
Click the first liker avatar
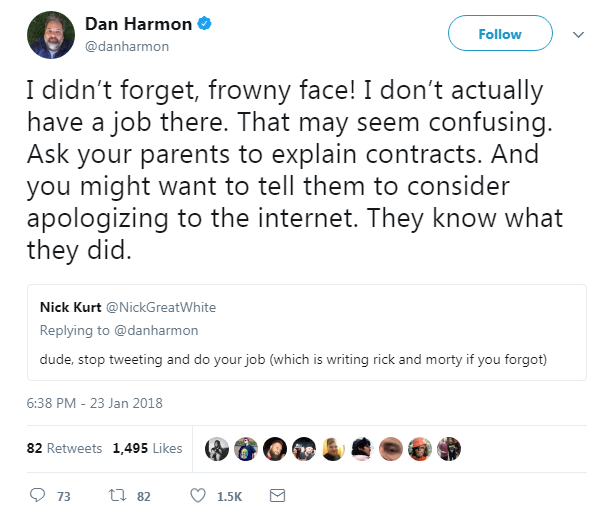(x=217, y=449)
